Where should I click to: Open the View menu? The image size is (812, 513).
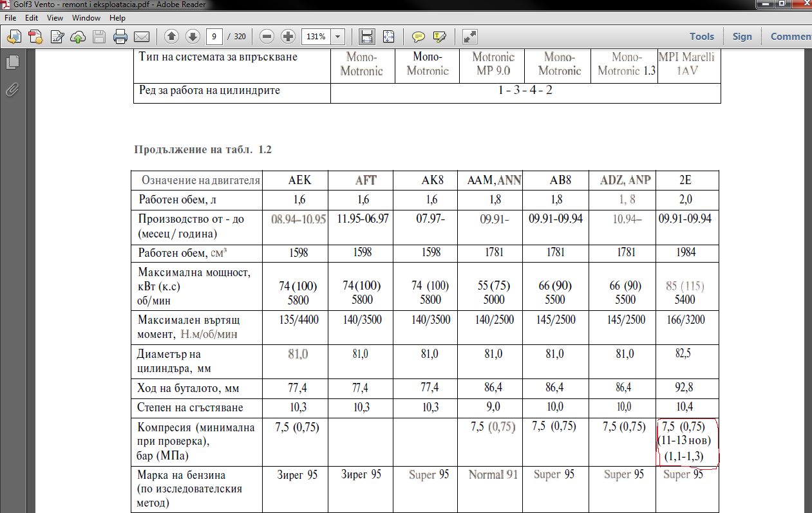coord(55,18)
